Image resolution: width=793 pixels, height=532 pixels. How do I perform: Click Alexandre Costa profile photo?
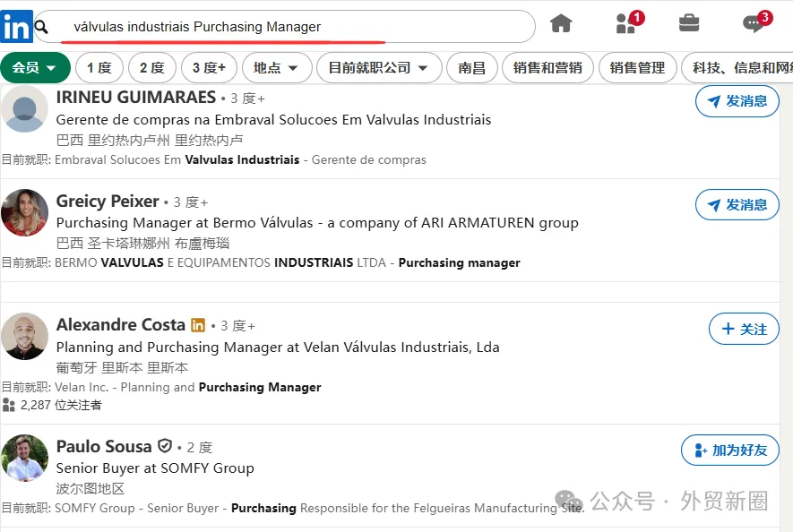[x=24, y=336]
